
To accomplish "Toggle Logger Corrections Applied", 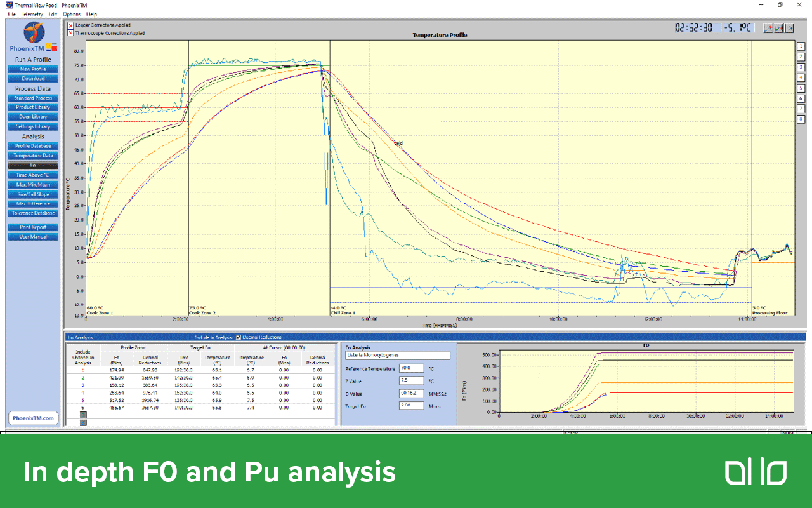I will click(x=70, y=26).
